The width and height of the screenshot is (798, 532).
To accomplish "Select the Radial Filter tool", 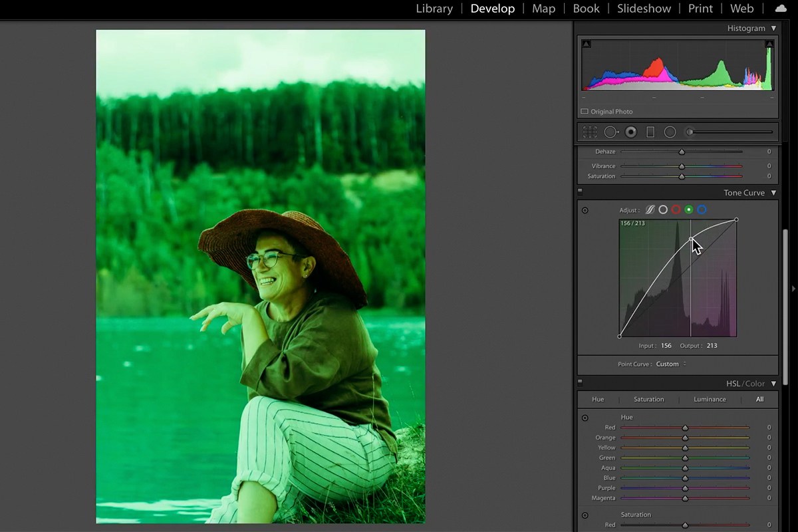I will tap(670, 132).
